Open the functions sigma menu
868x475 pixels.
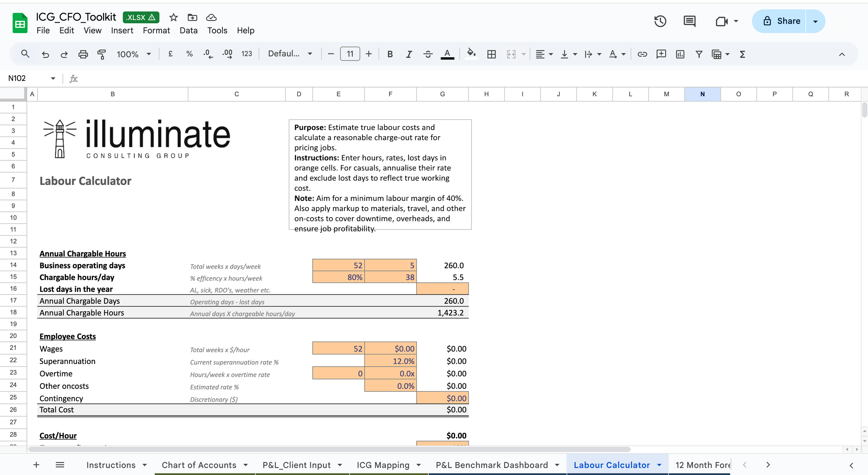click(742, 54)
